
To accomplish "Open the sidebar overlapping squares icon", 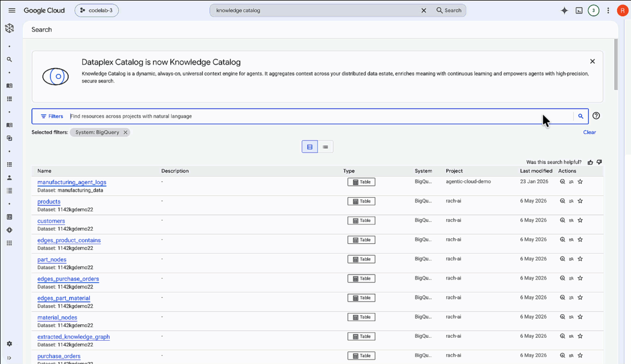I will click(x=9, y=138).
